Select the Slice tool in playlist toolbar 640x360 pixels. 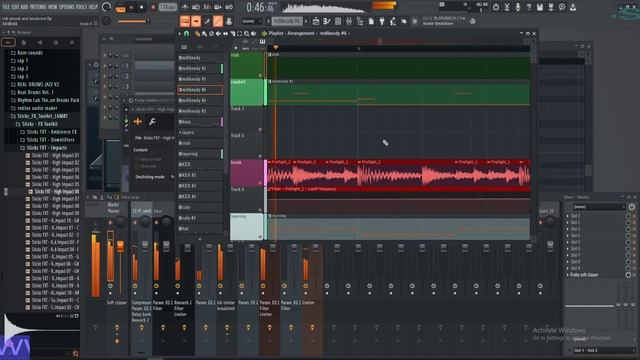tap(232, 33)
